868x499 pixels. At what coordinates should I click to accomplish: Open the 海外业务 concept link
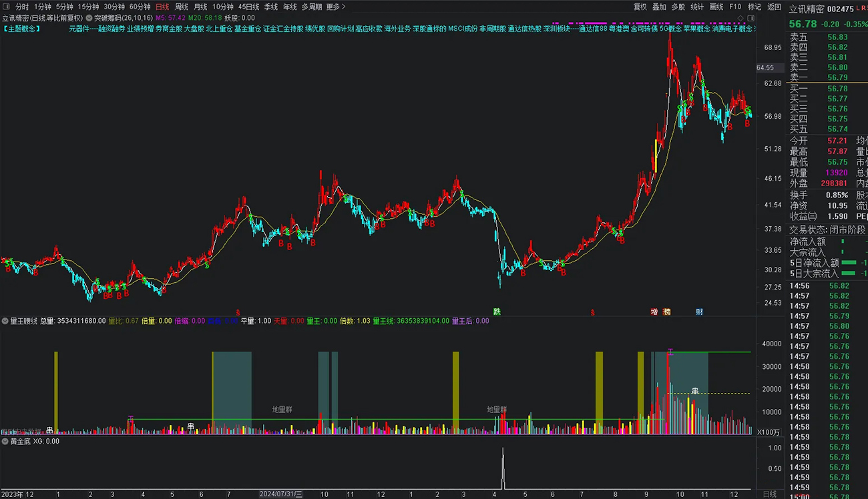pos(397,29)
